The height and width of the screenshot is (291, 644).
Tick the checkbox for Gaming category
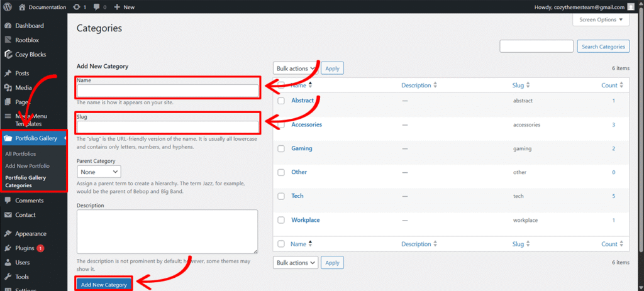pos(281,149)
